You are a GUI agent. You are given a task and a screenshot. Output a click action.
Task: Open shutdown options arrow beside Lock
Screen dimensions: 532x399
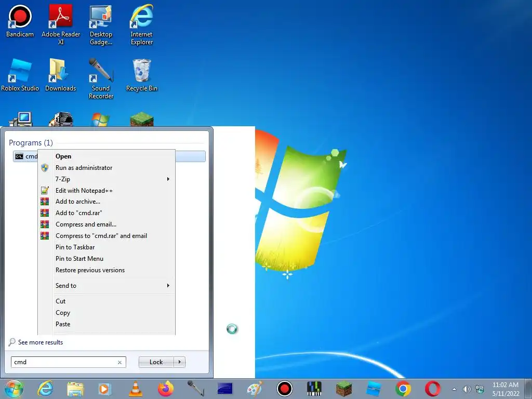point(179,362)
